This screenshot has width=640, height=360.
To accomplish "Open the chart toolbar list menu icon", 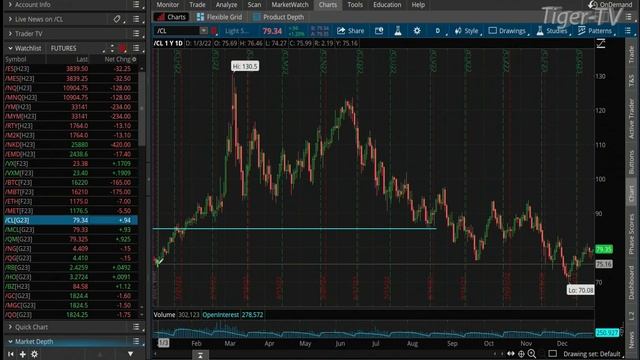I will pyautogui.click(x=628, y=31).
